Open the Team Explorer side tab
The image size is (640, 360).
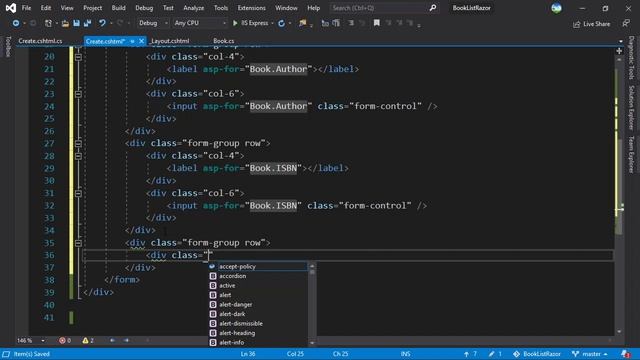click(x=631, y=155)
